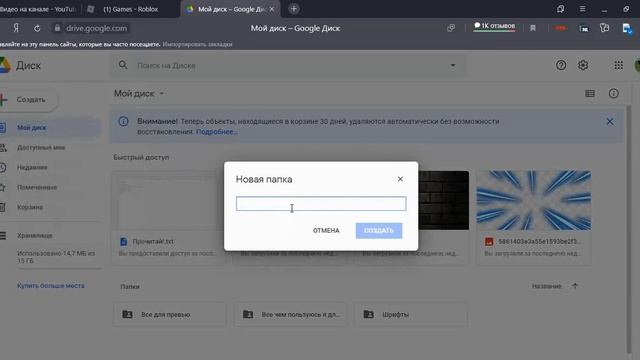Show details via info icon
The image size is (640, 360).
pyautogui.click(x=613, y=93)
